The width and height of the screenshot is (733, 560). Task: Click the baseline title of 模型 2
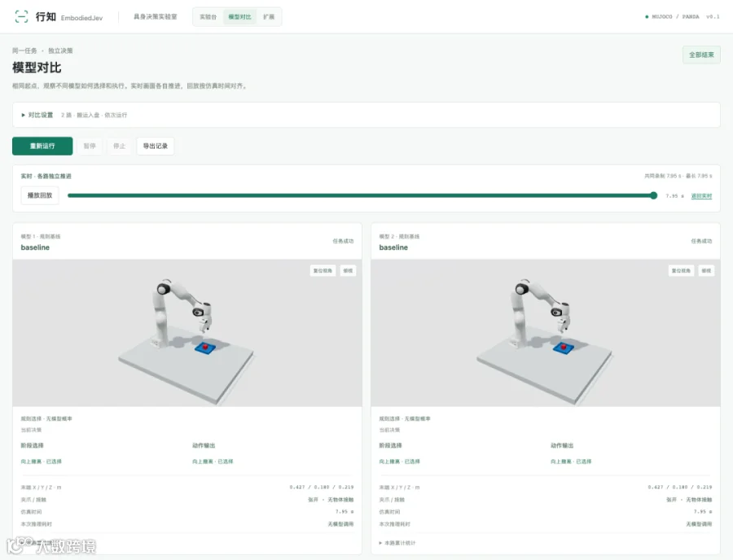point(393,247)
